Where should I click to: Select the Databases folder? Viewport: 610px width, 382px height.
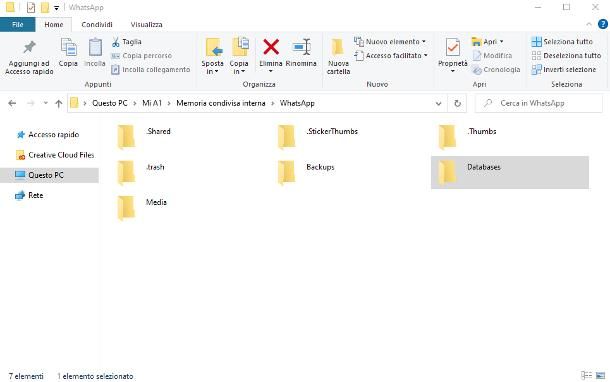510,172
